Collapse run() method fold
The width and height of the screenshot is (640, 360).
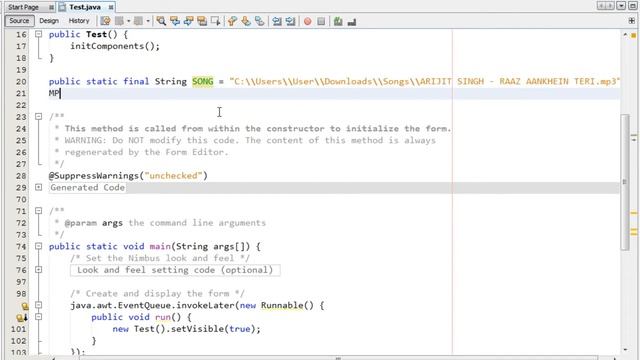pos(38,317)
